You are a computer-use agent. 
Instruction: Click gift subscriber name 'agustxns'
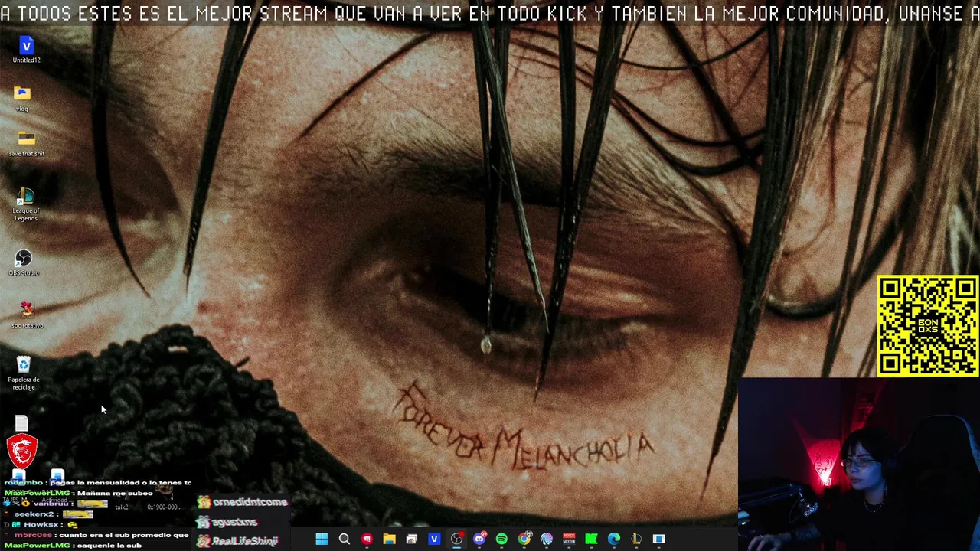tap(234, 522)
